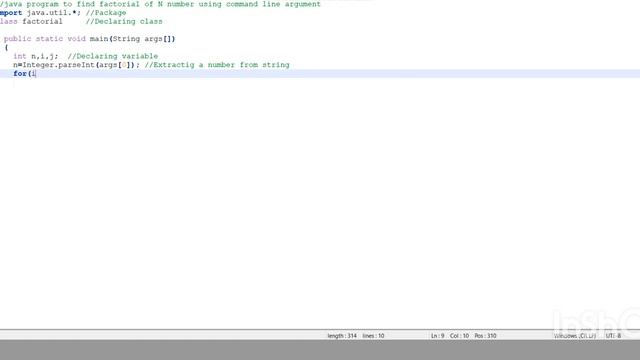Click the 'java.util.*;' import text

[x=54, y=13]
